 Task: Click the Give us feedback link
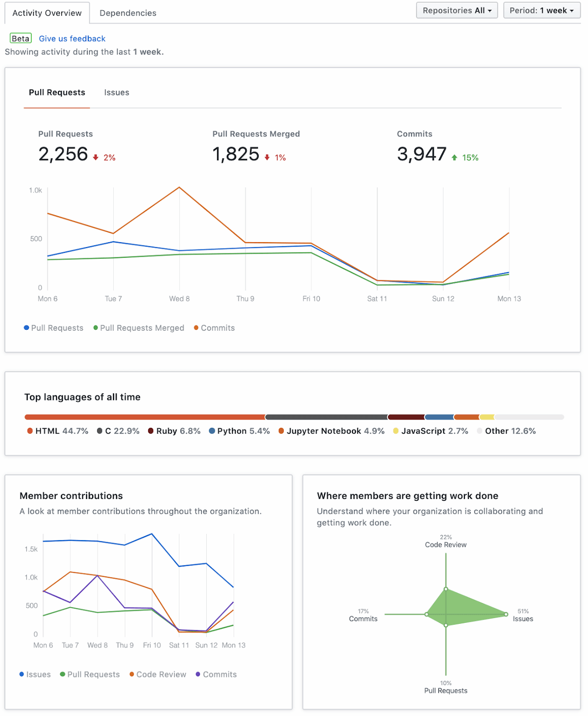click(72, 38)
